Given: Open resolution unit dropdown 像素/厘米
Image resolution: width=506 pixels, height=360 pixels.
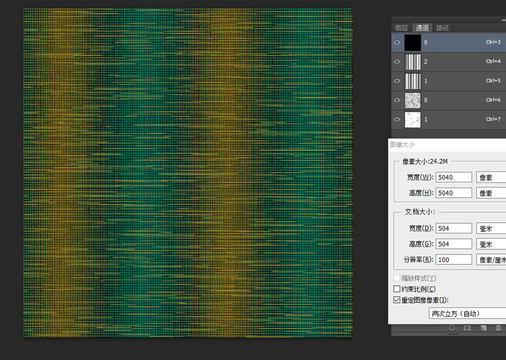Looking at the screenshot, I should tap(491, 259).
